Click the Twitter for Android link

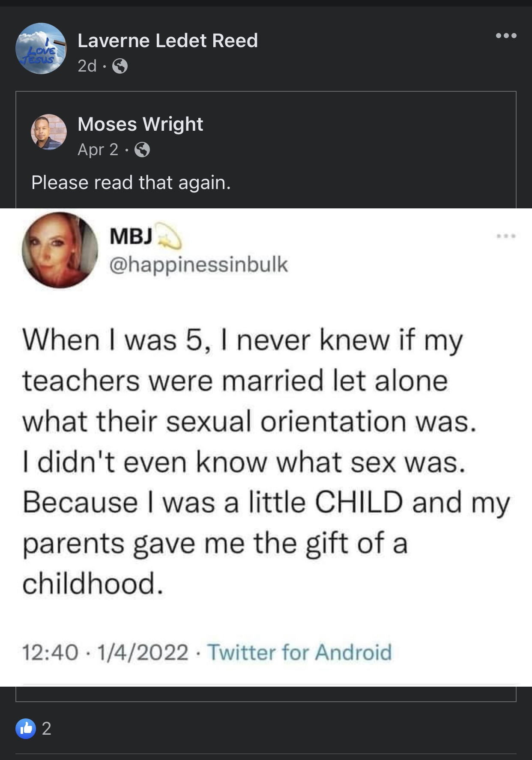(x=299, y=652)
